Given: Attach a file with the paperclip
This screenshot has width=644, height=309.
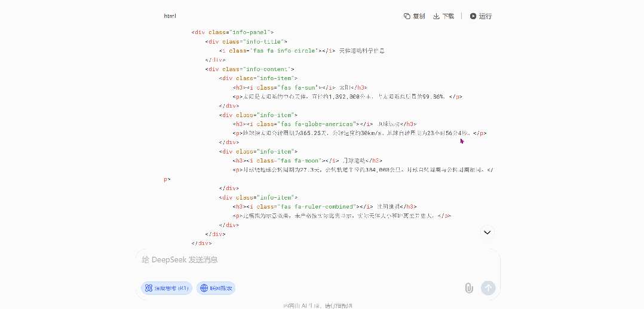Looking at the screenshot, I should click(469, 288).
